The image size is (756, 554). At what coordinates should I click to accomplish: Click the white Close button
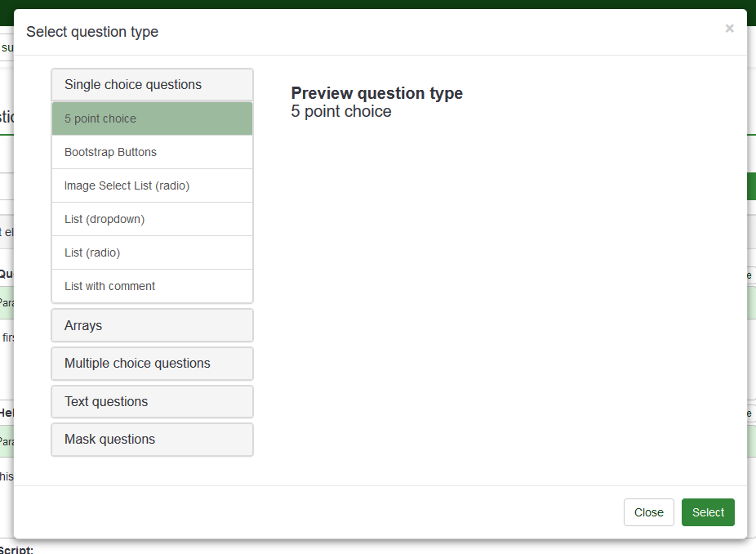pyautogui.click(x=648, y=512)
